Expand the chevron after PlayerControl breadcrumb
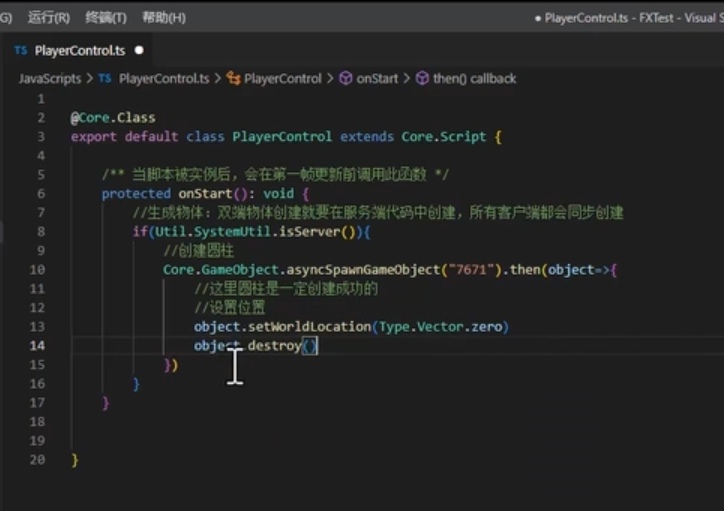The width and height of the screenshot is (724, 511). (x=330, y=78)
